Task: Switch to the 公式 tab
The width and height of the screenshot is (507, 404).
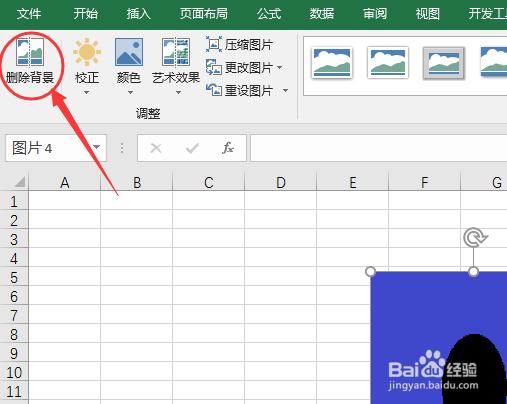Action: (269, 14)
